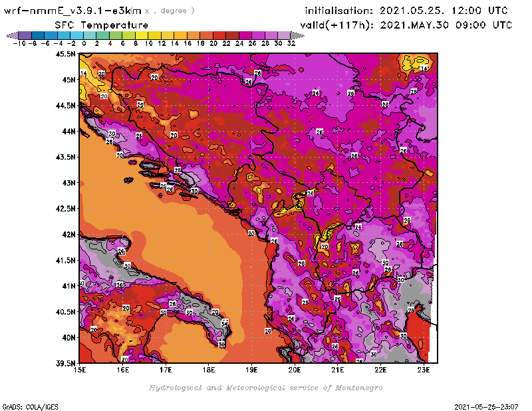Click the 14 contour label in top-right corner
This screenshot has width=532, height=411.
pyautogui.click(x=424, y=68)
